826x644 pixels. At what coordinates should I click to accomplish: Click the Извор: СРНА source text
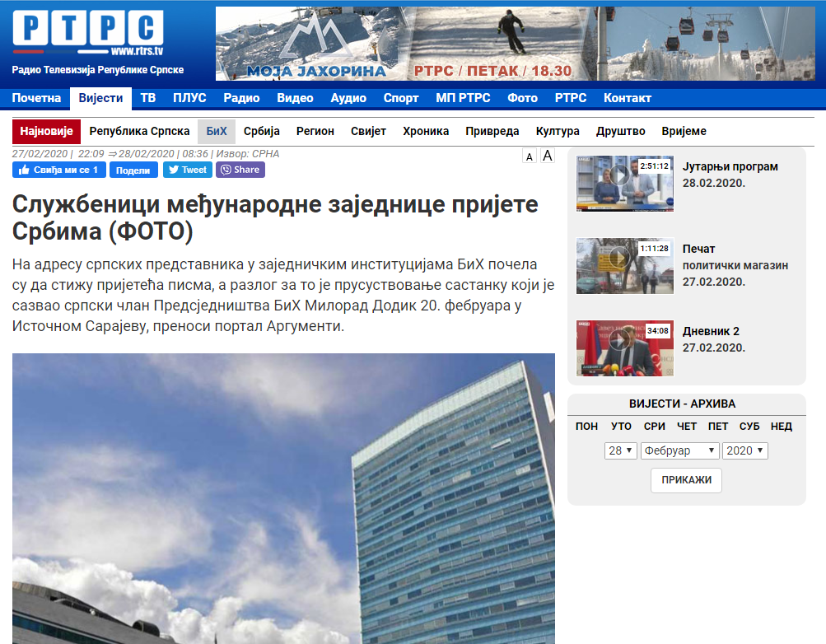coord(248,154)
